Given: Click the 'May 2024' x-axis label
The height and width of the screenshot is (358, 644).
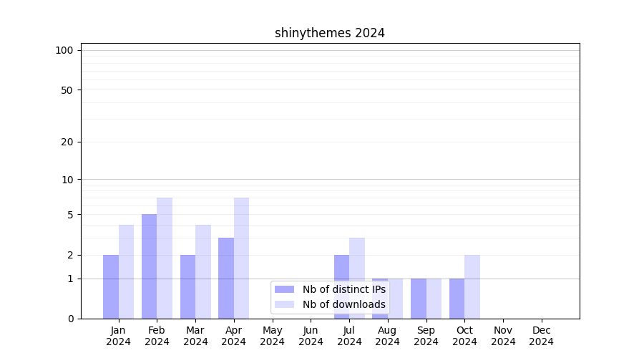Looking at the screenshot, I should (x=272, y=336).
